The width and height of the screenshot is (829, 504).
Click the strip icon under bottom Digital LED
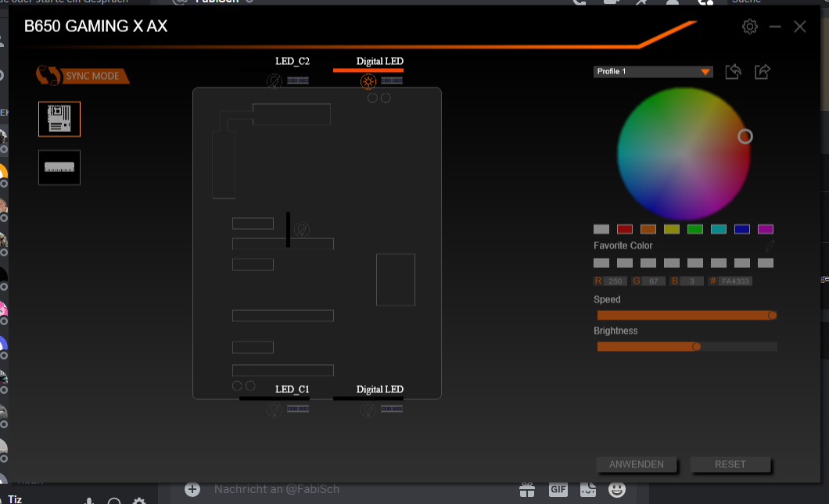(392, 409)
